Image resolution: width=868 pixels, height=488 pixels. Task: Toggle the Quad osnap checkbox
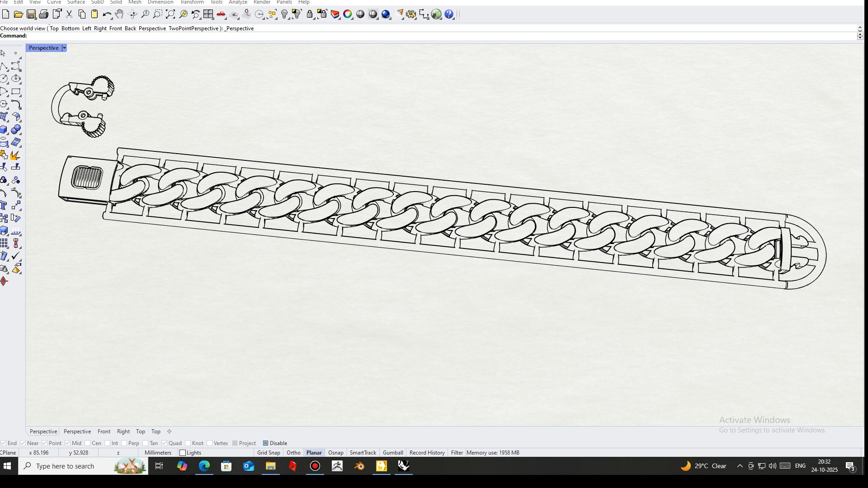coord(165,443)
